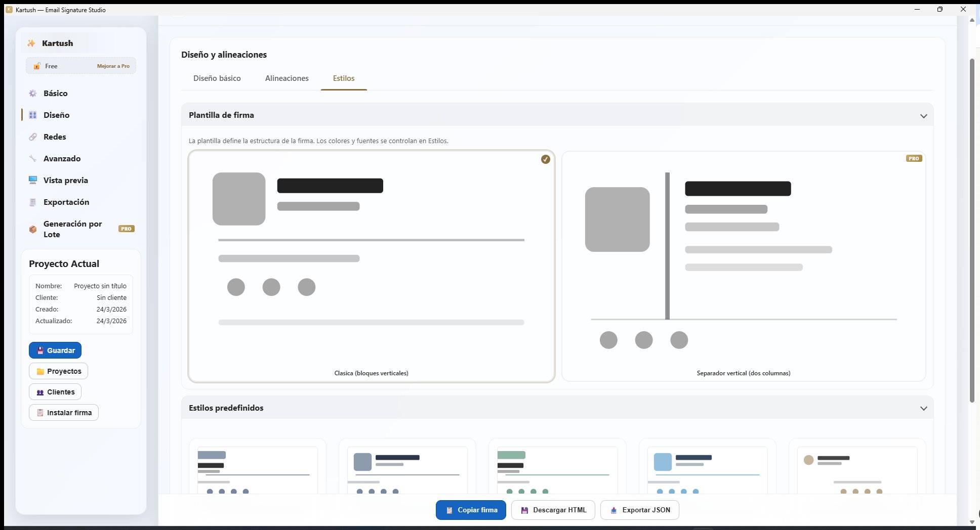This screenshot has height=530, width=980.
Task: Click the Avanzado wrench icon
Action: (x=33, y=159)
